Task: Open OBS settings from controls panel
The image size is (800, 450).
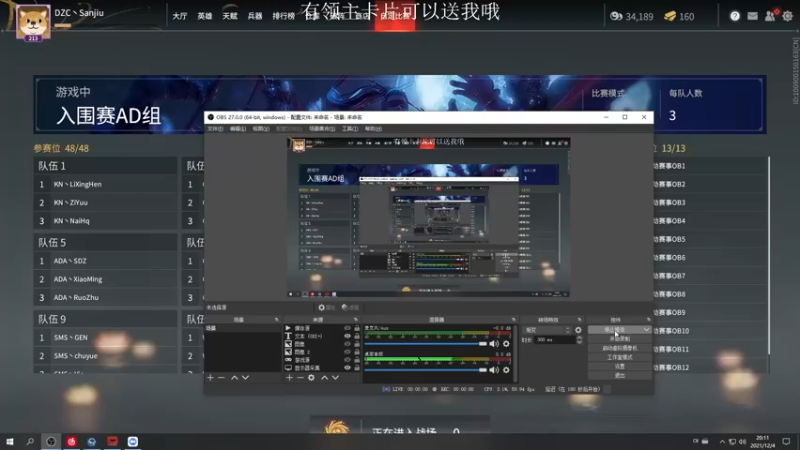Action: click(x=619, y=366)
